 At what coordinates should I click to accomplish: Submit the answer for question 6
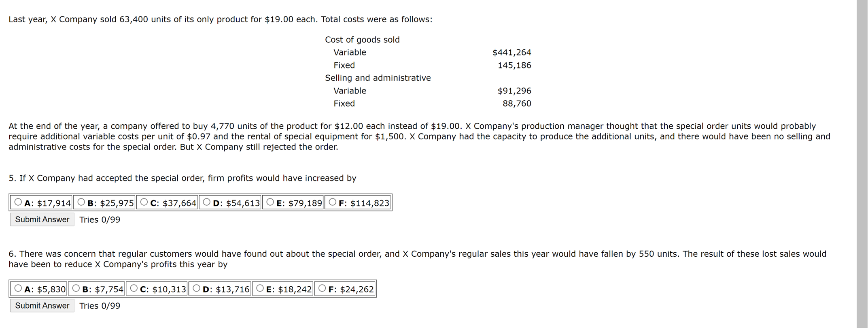coord(42,305)
